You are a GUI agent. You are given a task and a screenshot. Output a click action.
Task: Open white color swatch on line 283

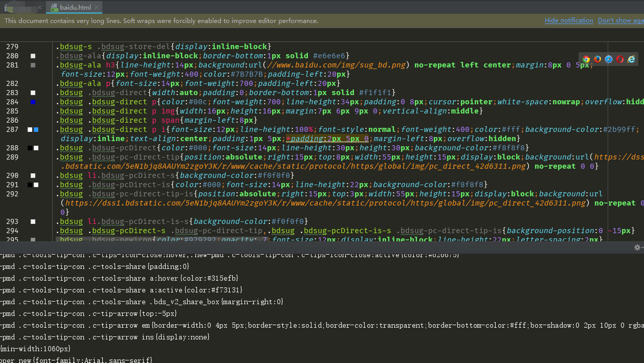click(33, 93)
